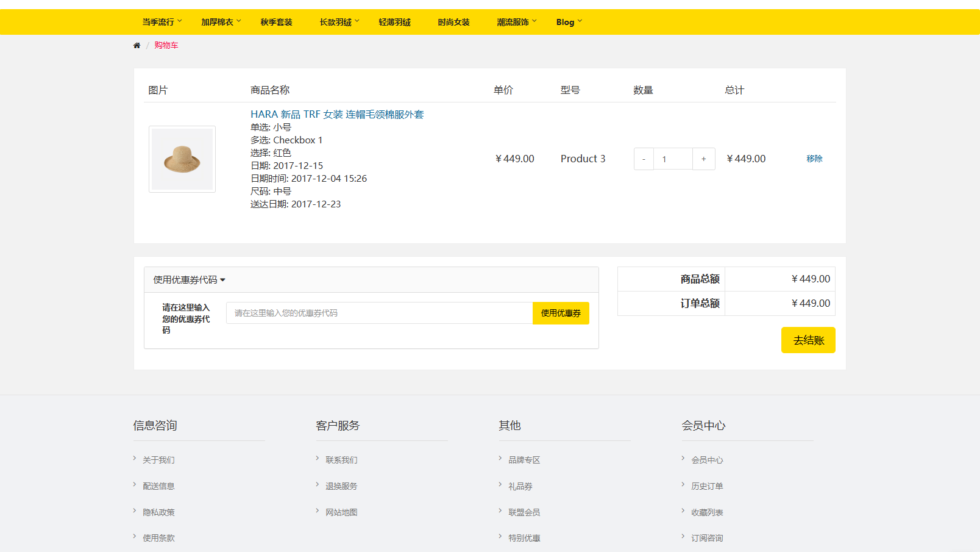Expand the 当季流行 dropdown menu
The height and width of the screenshot is (552, 980).
(x=162, y=22)
